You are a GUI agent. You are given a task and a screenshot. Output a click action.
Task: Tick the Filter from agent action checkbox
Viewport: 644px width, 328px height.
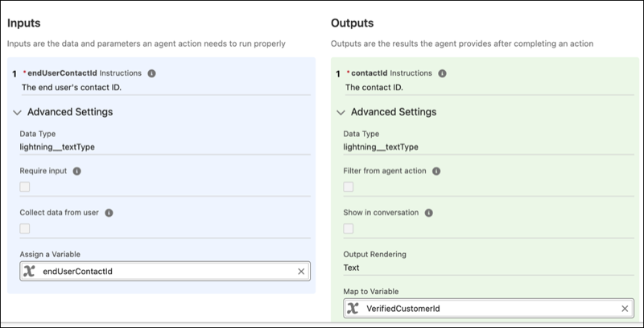click(349, 187)
